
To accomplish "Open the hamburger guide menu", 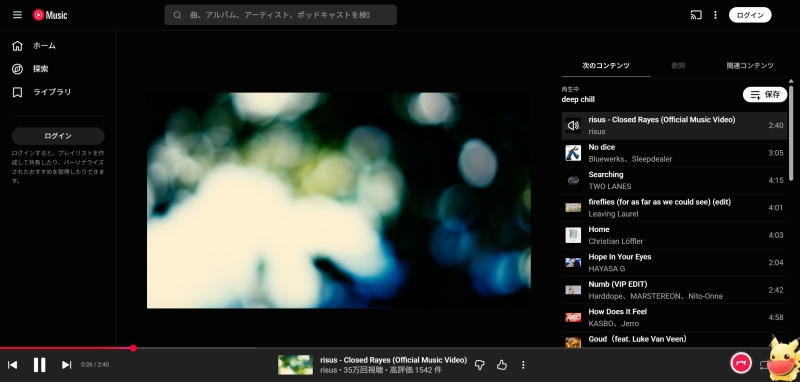I will (17, 15).
